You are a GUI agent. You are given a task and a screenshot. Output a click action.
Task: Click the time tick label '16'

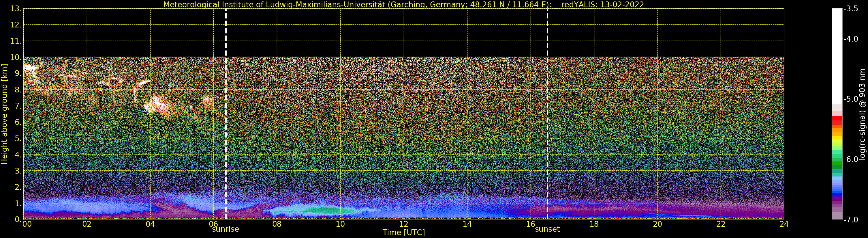(x=531, y=224)
